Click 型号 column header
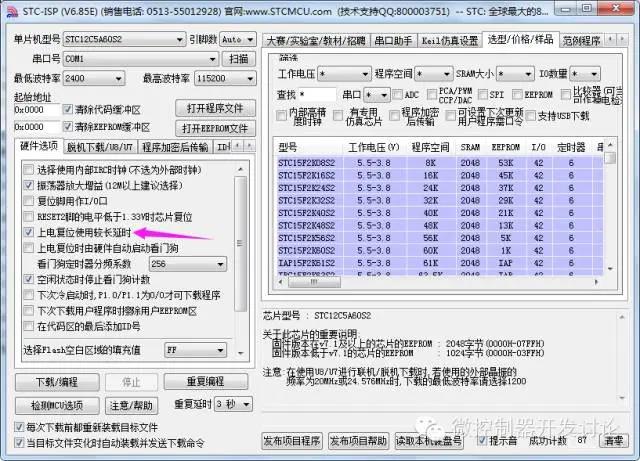 click(x=287, y=147)
